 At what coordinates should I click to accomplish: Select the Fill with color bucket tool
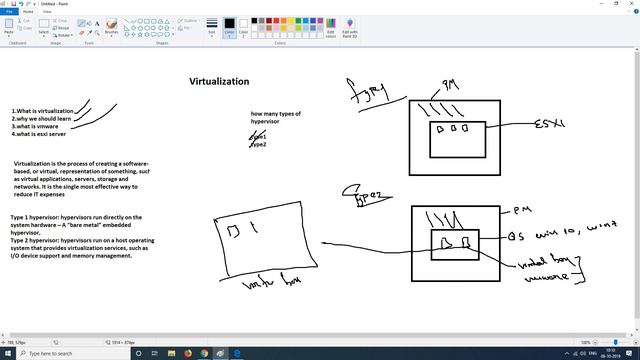89,23
